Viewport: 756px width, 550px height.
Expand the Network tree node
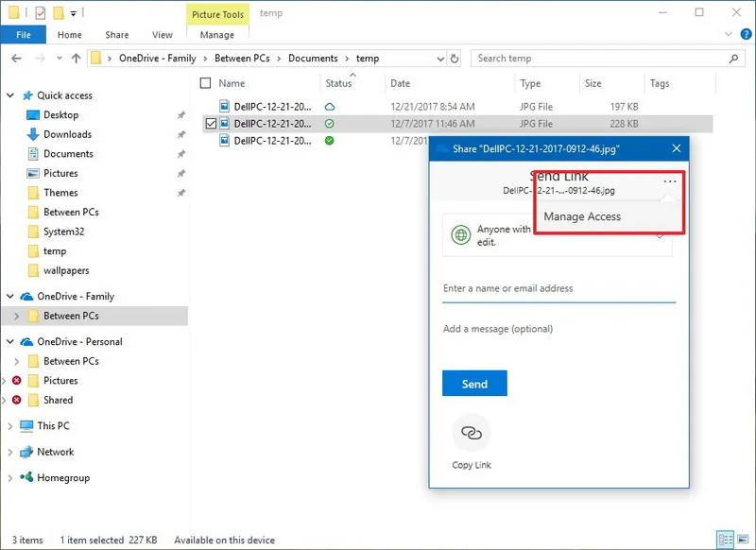tap(10, 452)
